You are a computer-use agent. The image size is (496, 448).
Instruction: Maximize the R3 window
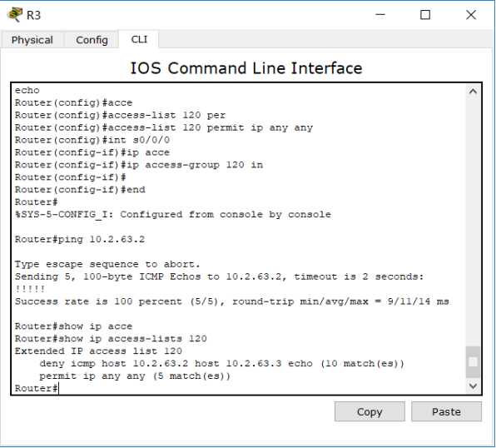[x=424, y=14]
